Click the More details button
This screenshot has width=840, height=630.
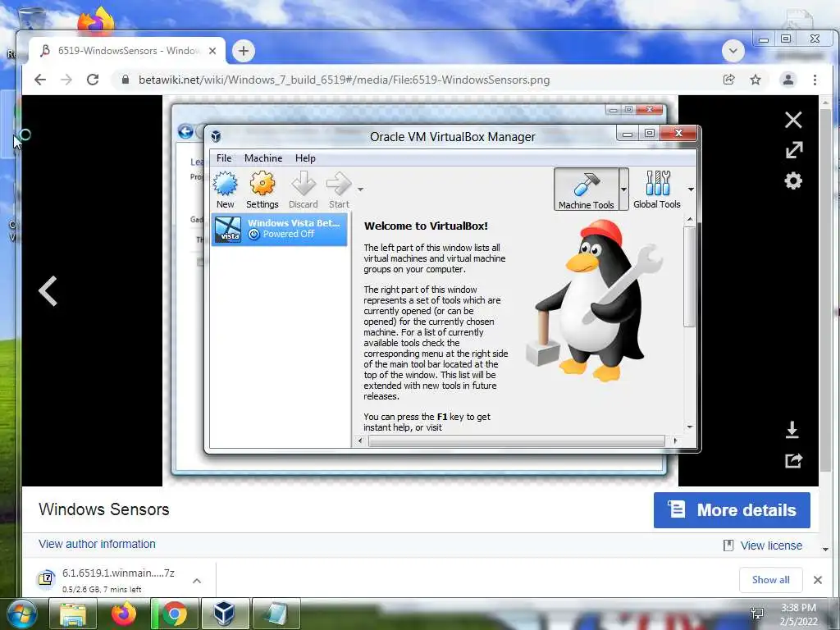(x=732, y=510)
